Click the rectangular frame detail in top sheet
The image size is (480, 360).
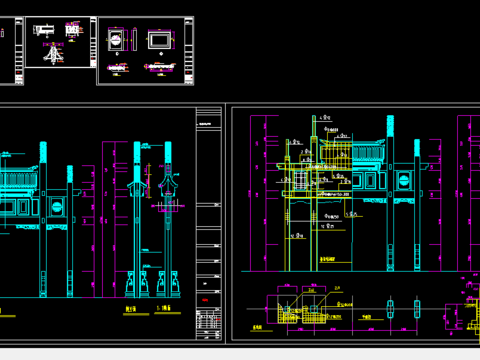pos(159,40)
